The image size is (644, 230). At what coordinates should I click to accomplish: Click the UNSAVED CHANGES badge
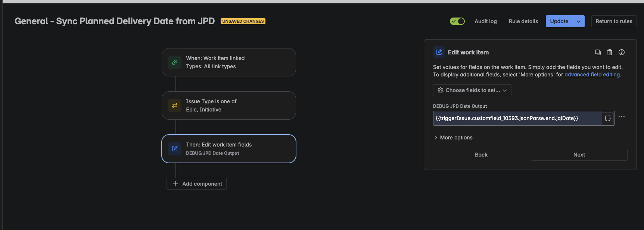(243, 21)
